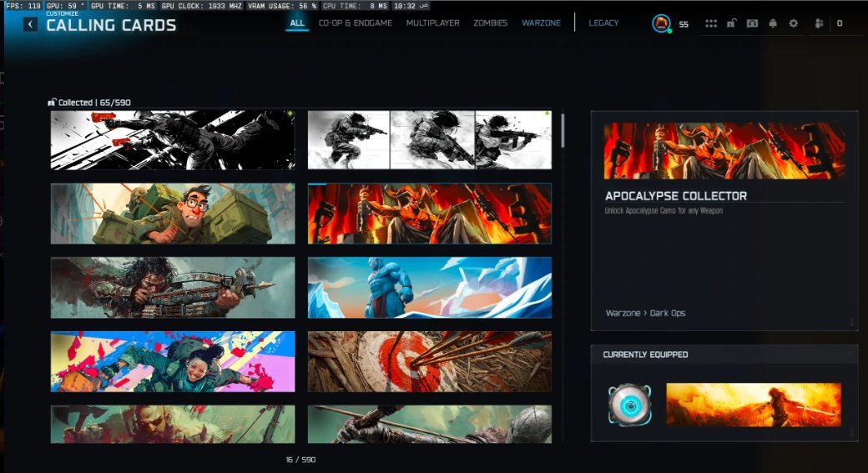Open the settings gear
Viewport: 868px width, 473px height.
(x=793, y=23)
